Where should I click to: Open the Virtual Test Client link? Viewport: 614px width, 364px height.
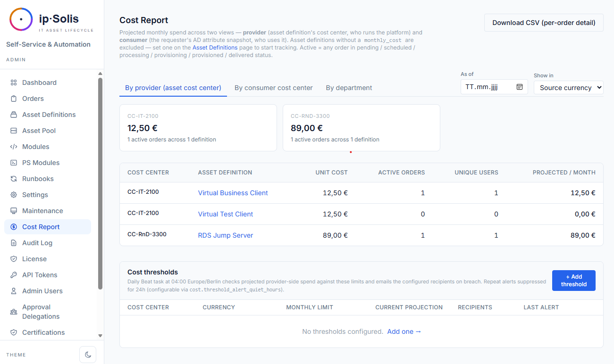click(226, 214)
